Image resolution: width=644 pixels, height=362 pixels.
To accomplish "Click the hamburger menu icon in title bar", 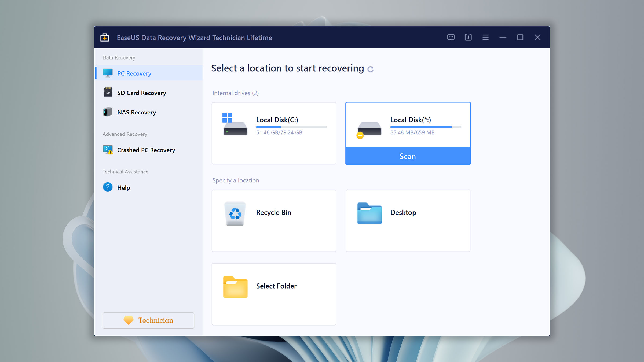I will point(485,37).
